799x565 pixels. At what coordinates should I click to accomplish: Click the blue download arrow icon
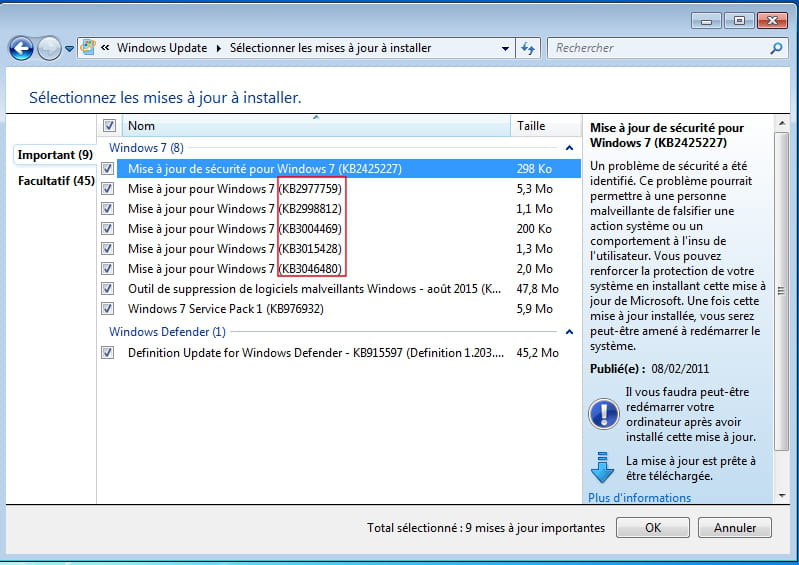tap(602, 467)
